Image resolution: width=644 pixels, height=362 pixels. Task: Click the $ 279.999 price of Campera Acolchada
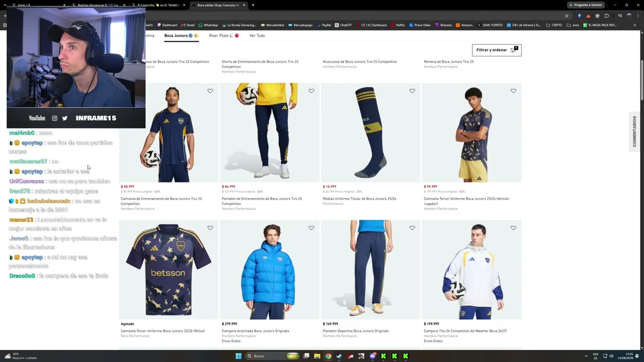coord(229,324)
